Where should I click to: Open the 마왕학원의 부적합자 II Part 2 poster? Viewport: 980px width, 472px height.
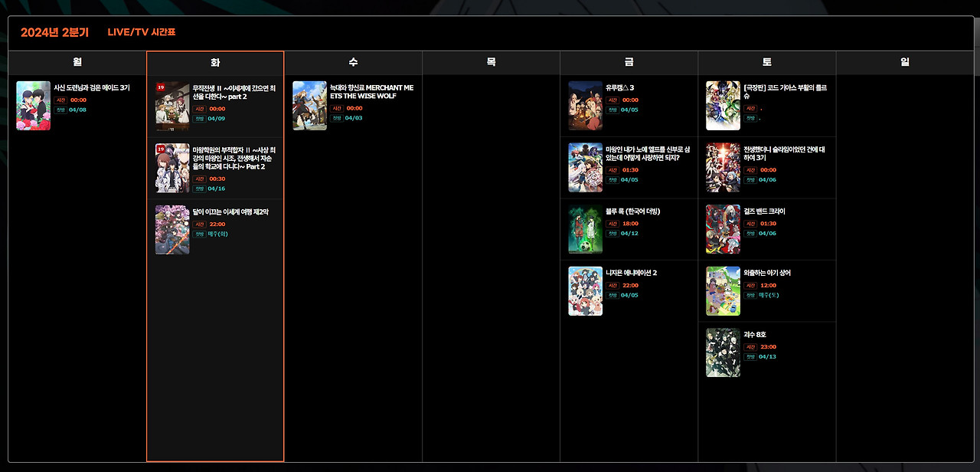(x=172, y=168)
